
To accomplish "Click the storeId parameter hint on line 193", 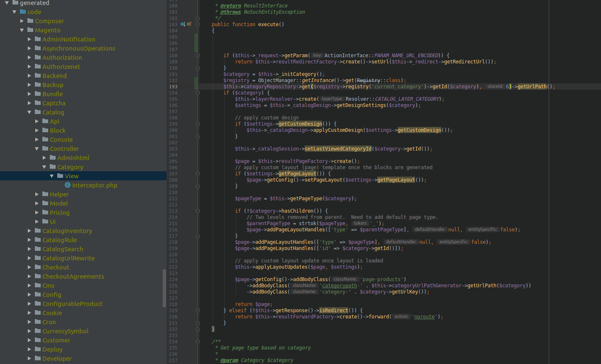I will click(x=495, y=87).
